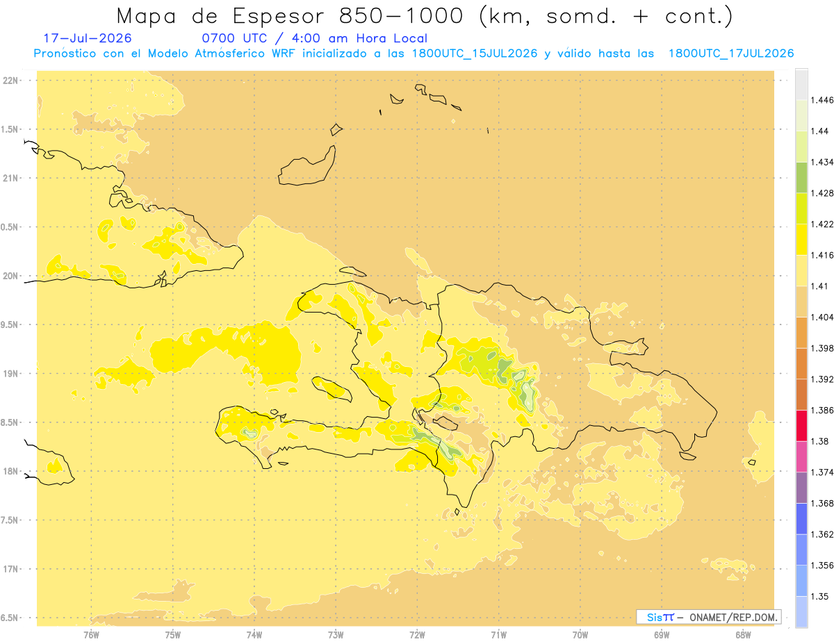Click colorbar label '1.428'
This screenshot has height=644, width=834.
pos(824,193)
